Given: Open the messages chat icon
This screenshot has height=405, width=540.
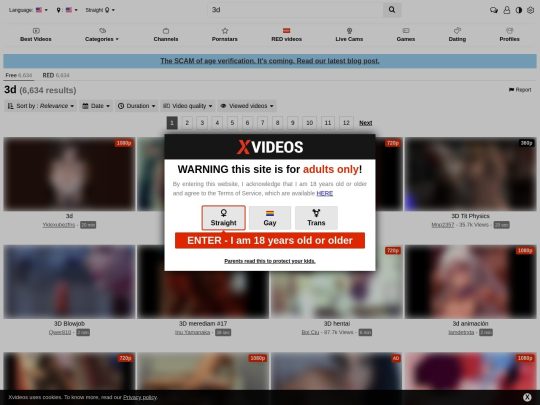Looking at the screenshot, I should coord(494,10).
